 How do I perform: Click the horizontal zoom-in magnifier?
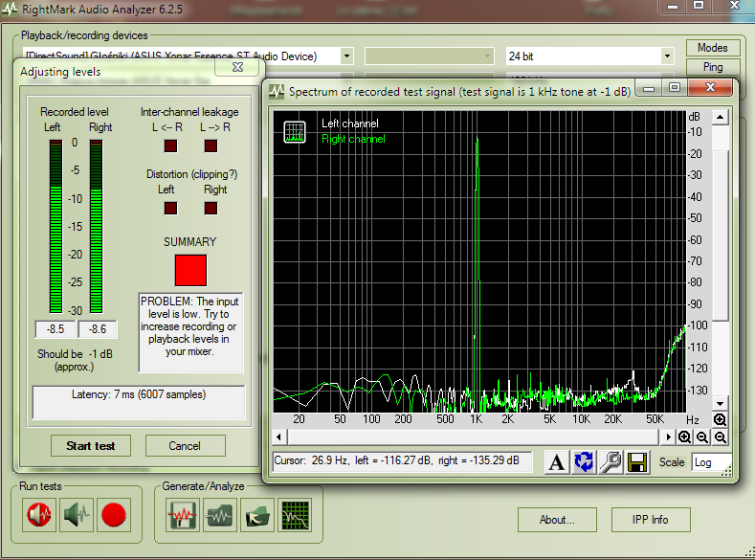[684, 437]
